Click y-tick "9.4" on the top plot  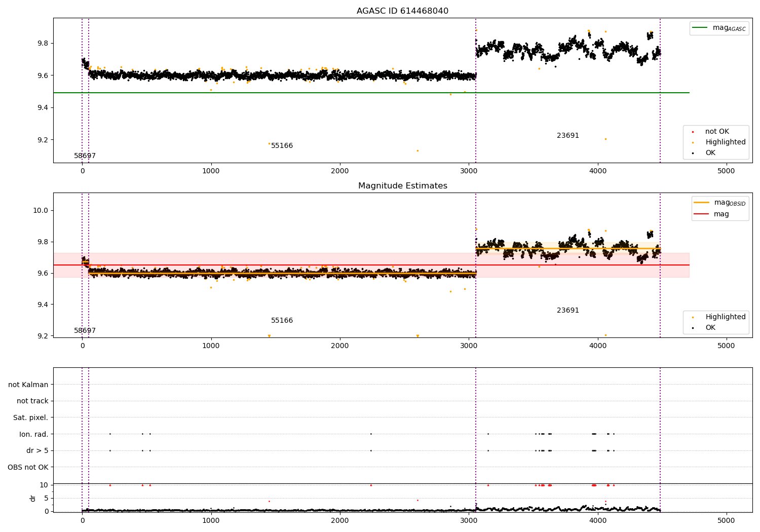[43, 108]
